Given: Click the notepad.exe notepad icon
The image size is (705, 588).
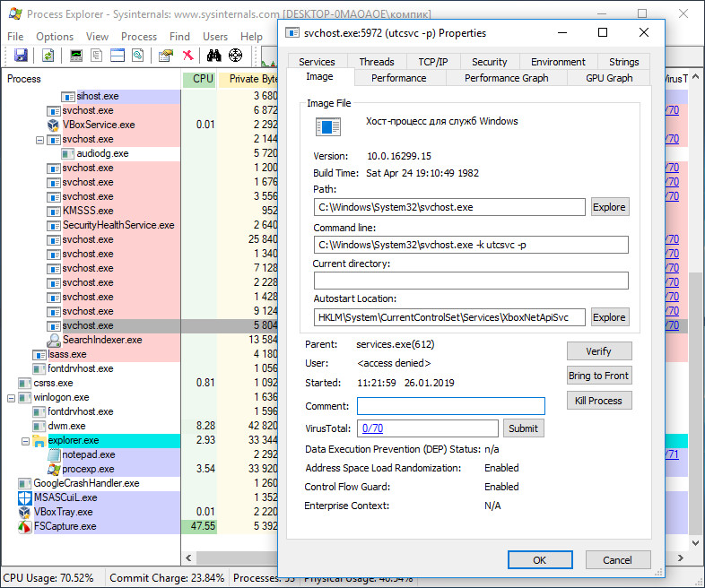Looking at the screenshot, I should 54,455.
